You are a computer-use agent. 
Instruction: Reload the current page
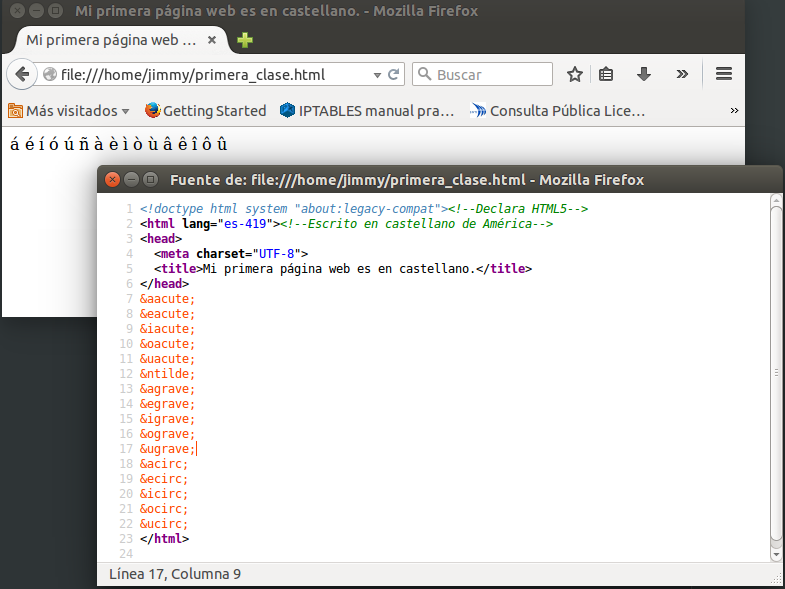(394, 74)
